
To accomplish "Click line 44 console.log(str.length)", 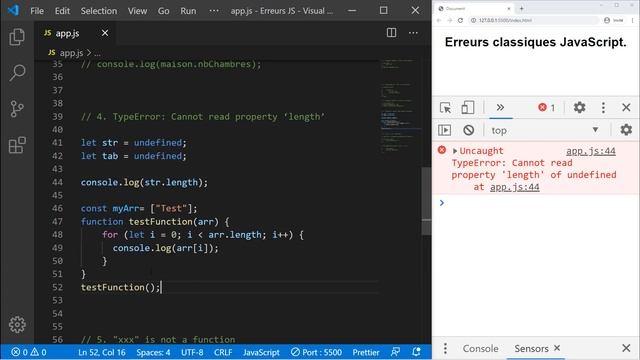I will (144, 182).
